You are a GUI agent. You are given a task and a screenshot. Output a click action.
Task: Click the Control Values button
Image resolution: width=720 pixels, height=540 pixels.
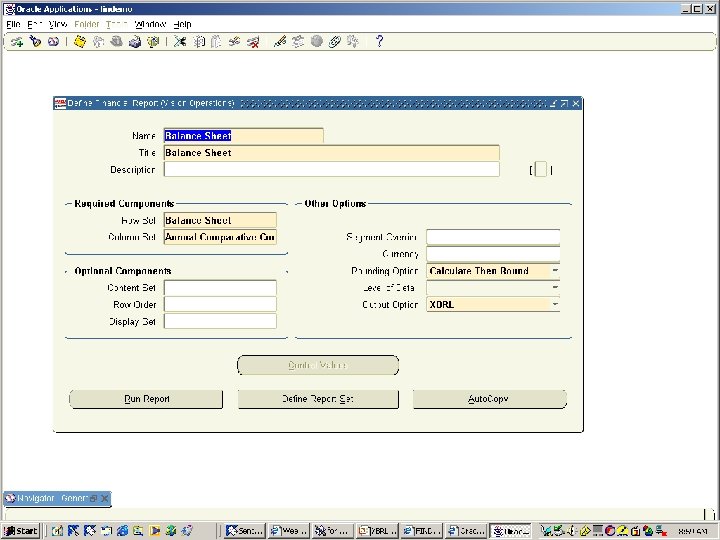318,365
